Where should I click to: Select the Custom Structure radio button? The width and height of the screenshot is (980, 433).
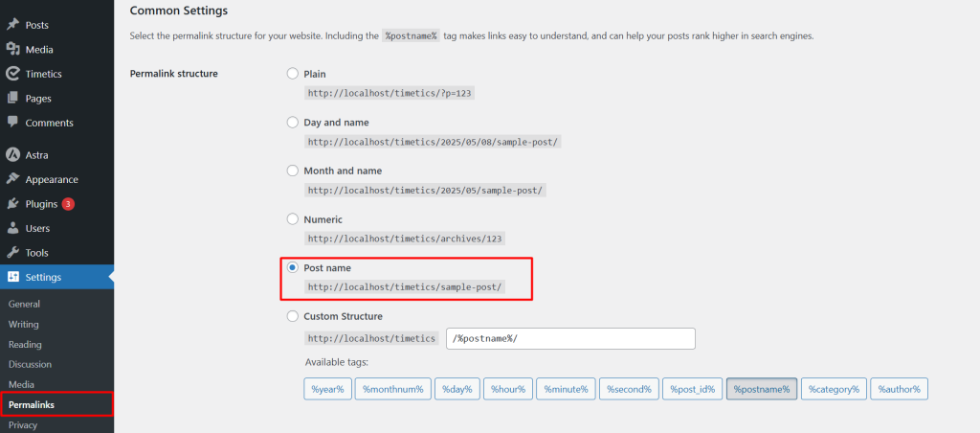(293, 317)
